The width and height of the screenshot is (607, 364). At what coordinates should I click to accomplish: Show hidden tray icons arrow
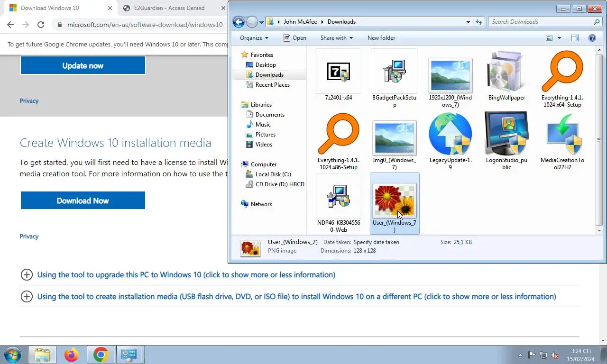(x=521, y=355)
